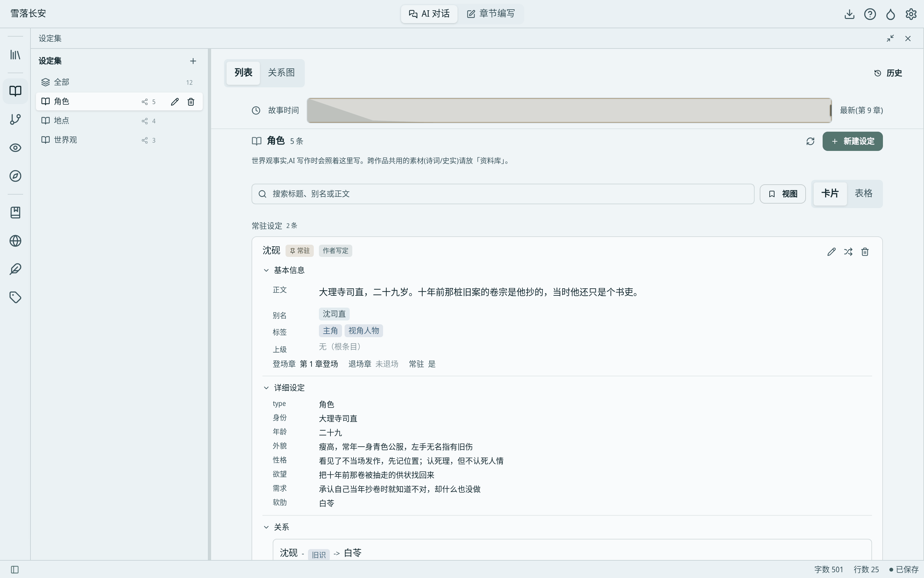Switch to the 章节编写 tab
924x578 pixels.
pyautogui.click(x=491, y=14)
